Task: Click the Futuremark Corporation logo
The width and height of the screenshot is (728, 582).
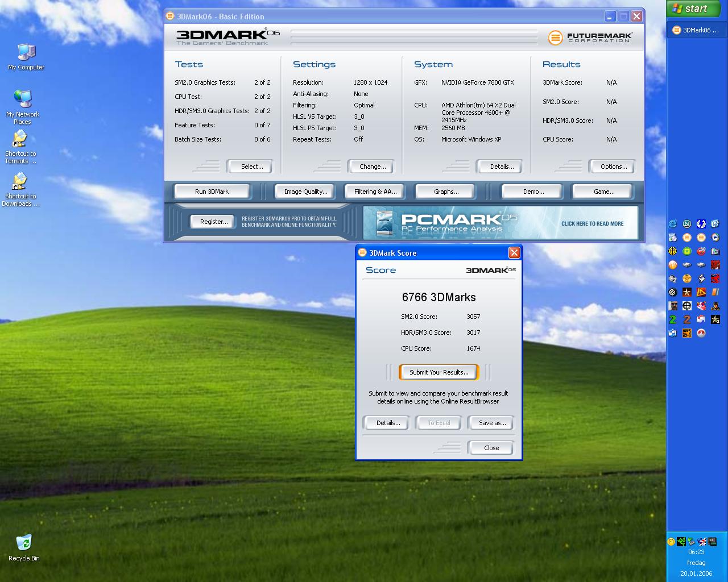Action: (x=590, y=38)
